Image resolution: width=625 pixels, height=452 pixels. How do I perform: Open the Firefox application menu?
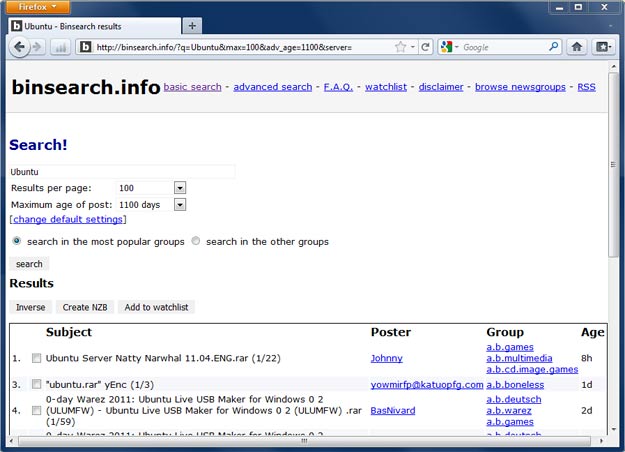pyautogui.click(x=38, y=7)
